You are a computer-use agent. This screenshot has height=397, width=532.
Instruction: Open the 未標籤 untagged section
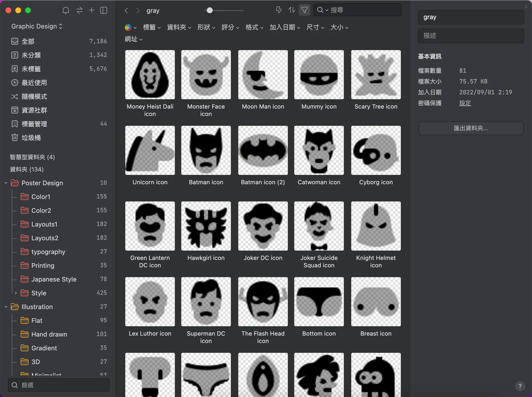pos(59,69)
